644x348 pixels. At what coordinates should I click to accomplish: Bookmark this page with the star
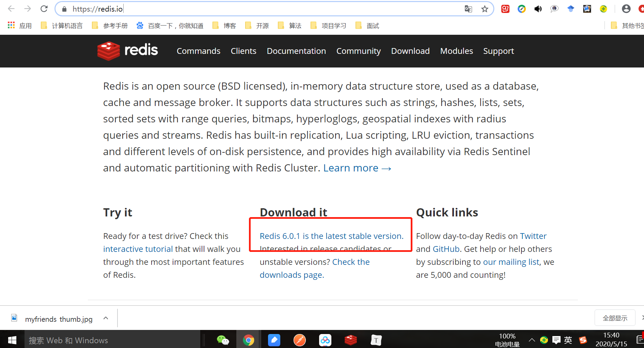click(485, 9)
